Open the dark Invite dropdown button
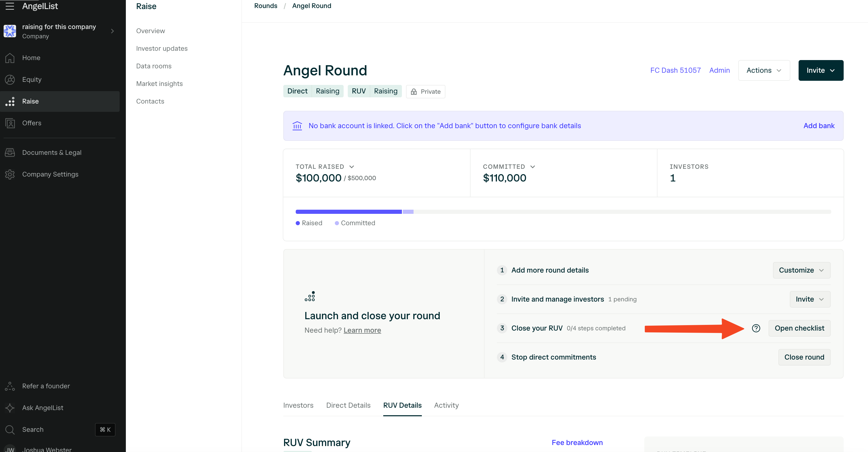Screen dimensions: 868x452 point(821,70)
